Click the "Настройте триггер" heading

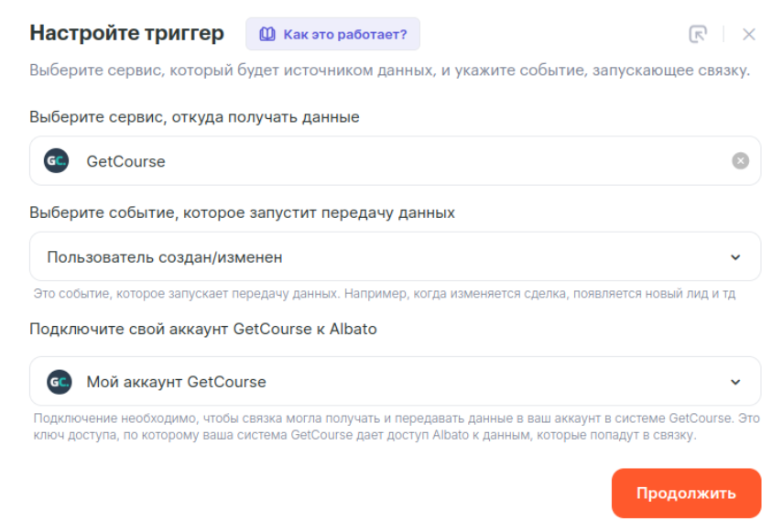coord(126,34)
